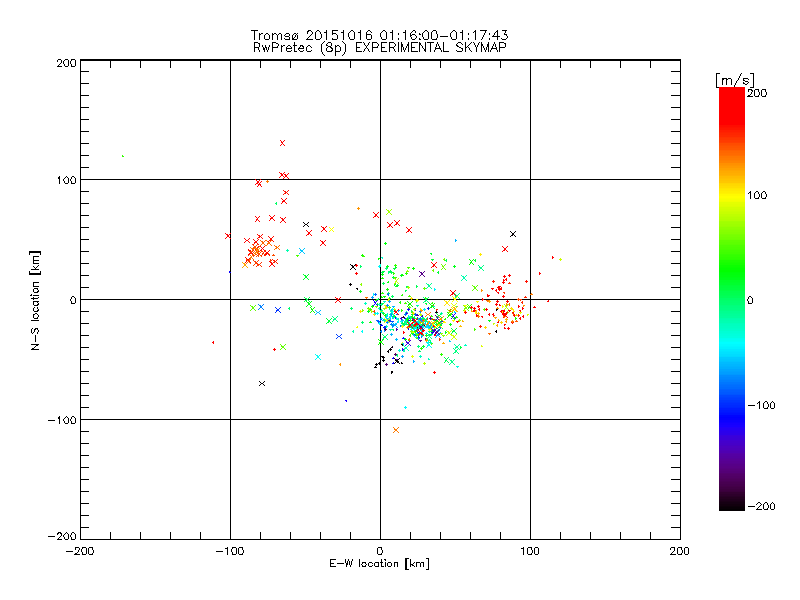Image resolution: width=800 pixels, height=600 pixels.
Task: Click the colorbar label '-100'
Action: pyautogui.click(x=761, y=405)
